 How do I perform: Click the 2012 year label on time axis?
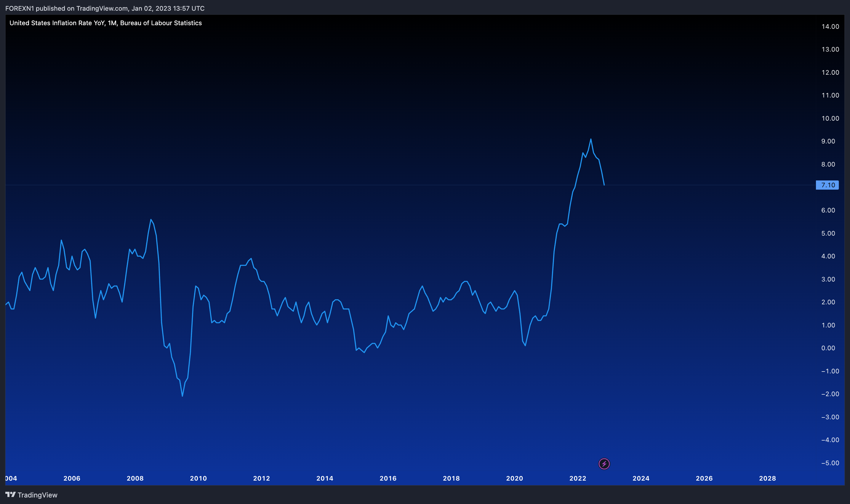tap(262, 478)
